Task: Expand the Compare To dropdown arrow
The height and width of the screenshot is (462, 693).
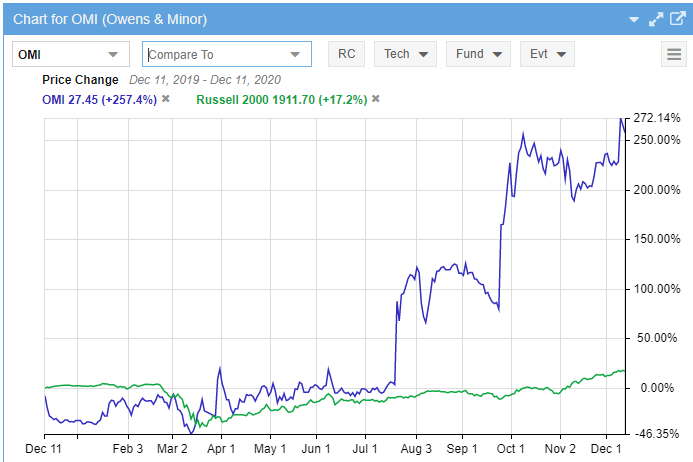Action: (x=295, y=55)
